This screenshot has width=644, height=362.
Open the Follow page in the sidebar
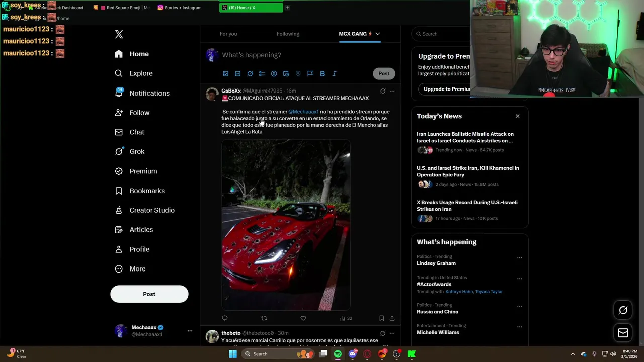pyautogui.click(x=132, y=113)
